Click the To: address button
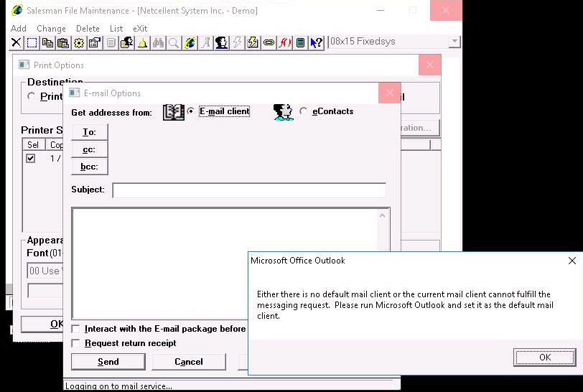Screen dimensions: 583x392 click(x=89, y=132)
